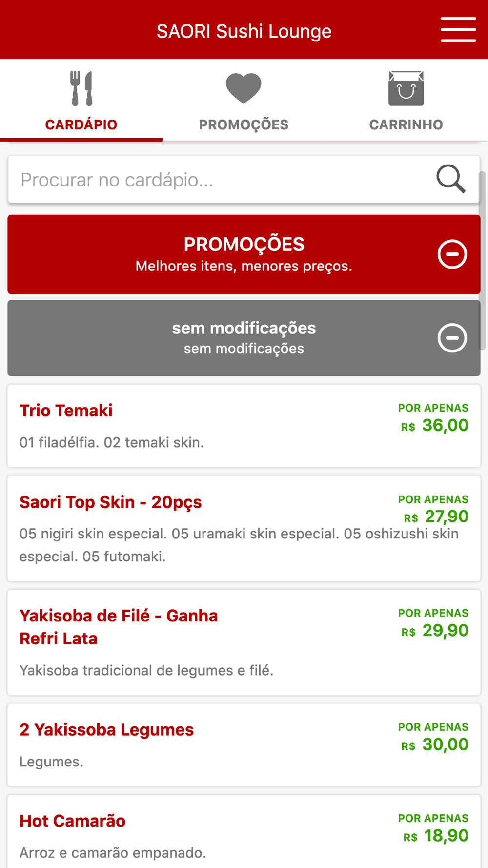This screenshot has width=488, height=868.
Task: Select the Trio Temaki item
Action: (x=66, y=411)
